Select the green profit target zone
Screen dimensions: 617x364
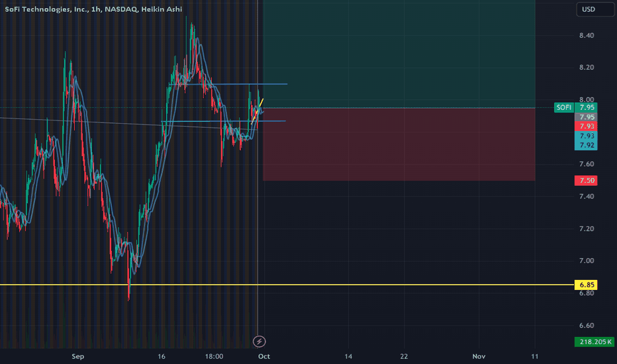(399, 54)
